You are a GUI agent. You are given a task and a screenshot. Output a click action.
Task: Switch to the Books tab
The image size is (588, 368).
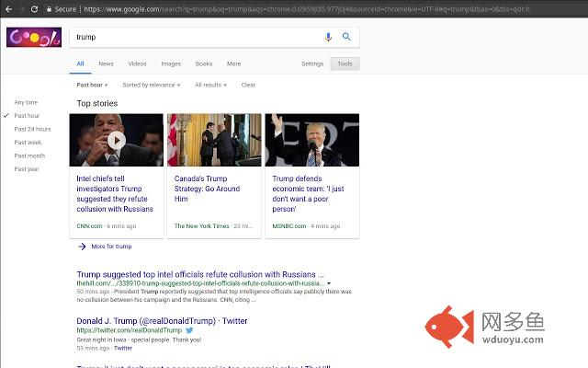204,63
